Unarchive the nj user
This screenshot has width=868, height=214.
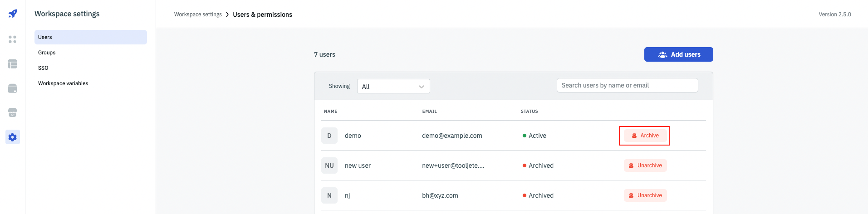(x=645, y=195)
